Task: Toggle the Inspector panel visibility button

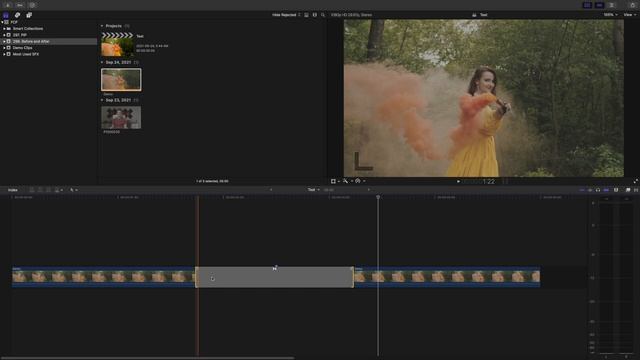Action: point(611,5)
